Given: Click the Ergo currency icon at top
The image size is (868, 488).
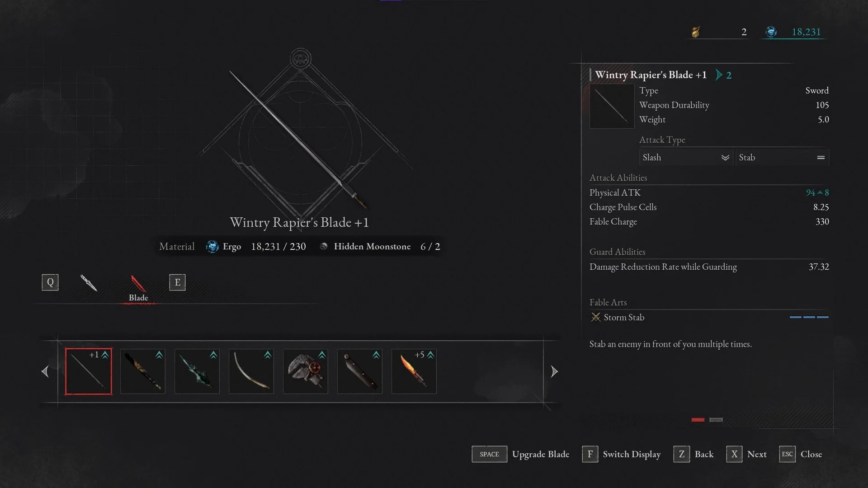Looking at the screenshot, I should (771, 32).
